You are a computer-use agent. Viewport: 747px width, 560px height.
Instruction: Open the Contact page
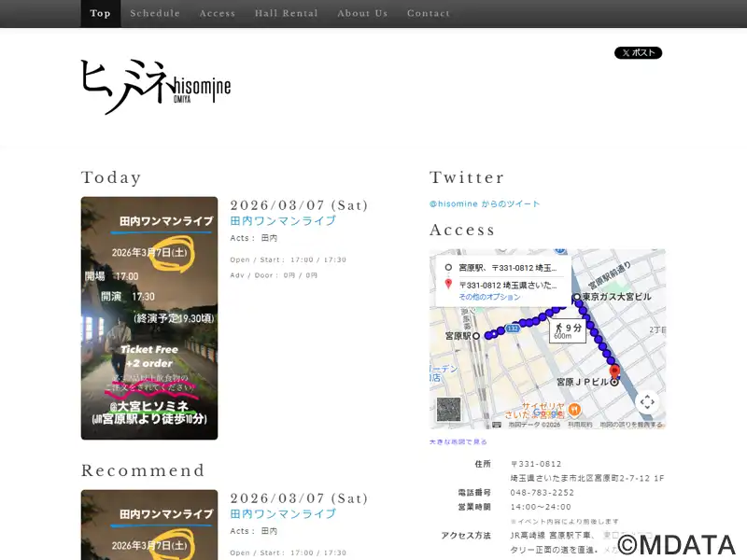click(x=429, y=13)
